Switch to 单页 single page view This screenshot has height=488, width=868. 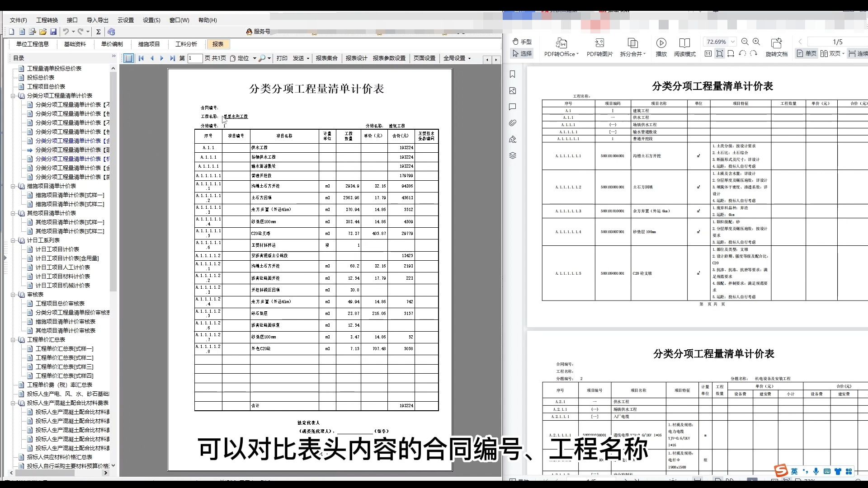(807, 53)
